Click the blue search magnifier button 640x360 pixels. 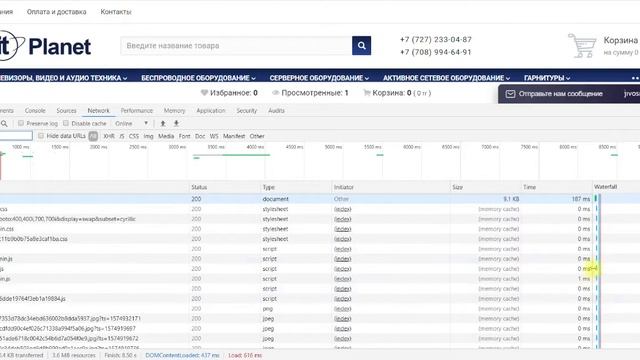click(361, 45)
